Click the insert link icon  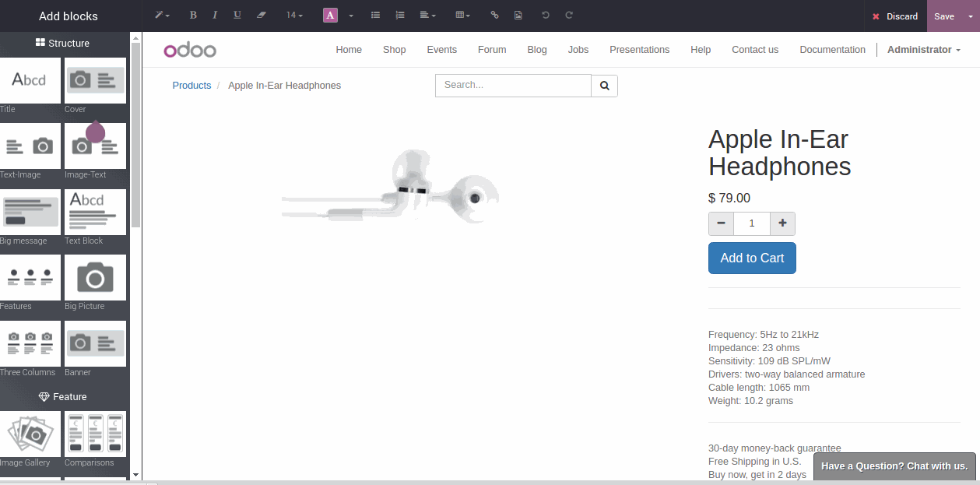[494, 16]
